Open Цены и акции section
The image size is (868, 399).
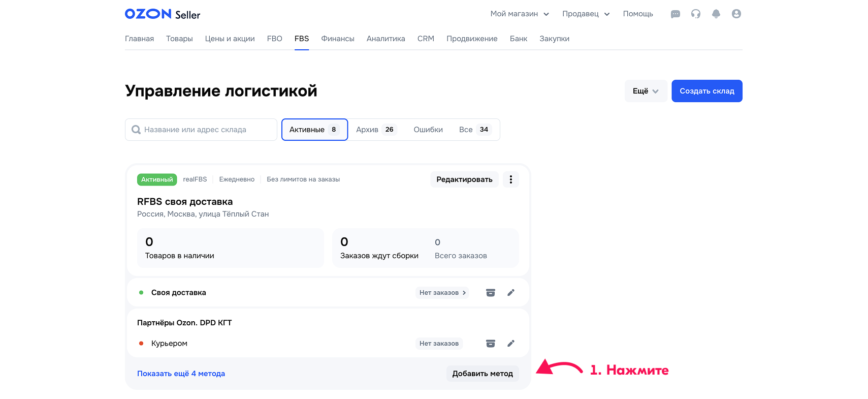(x=230, y=39)
